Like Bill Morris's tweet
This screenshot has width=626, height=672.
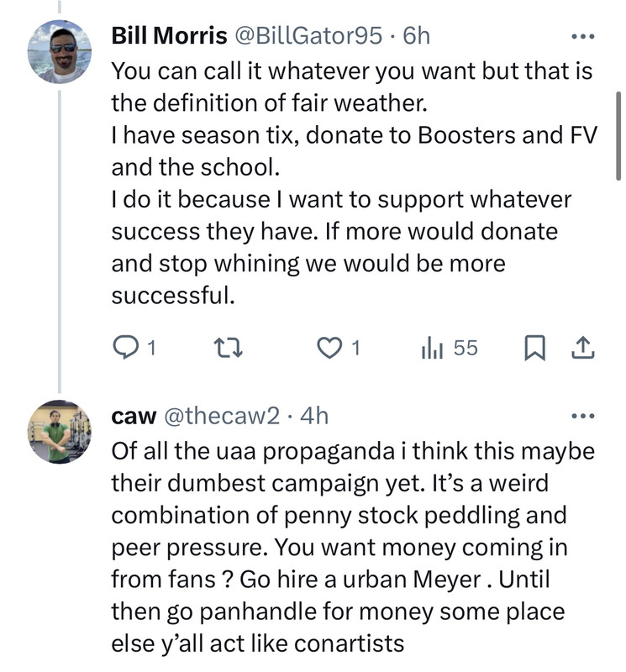click(x=328, y=348)
